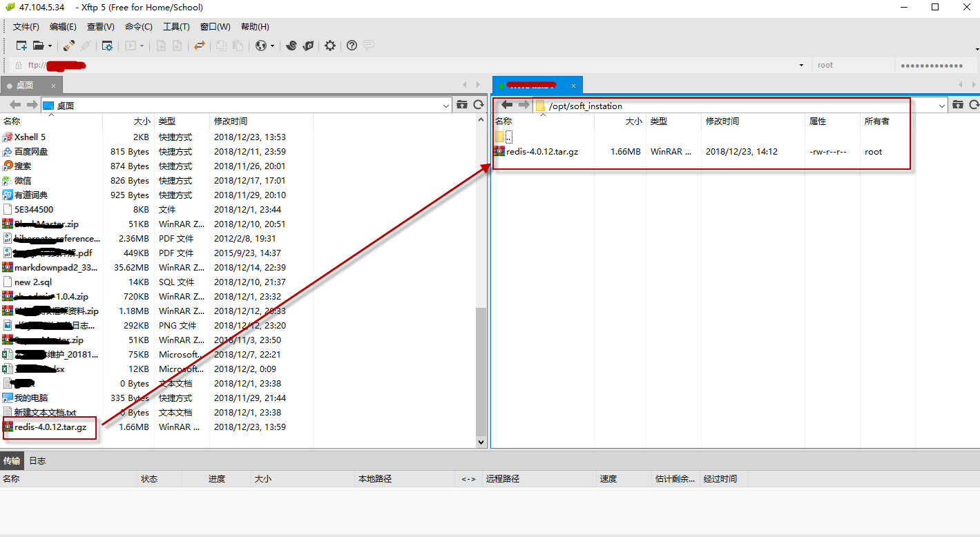Image resolution: width=980 pixels, height=537 pixels.
Task: Expand the local 桌面 path dropdown
Action: (446, 106)
